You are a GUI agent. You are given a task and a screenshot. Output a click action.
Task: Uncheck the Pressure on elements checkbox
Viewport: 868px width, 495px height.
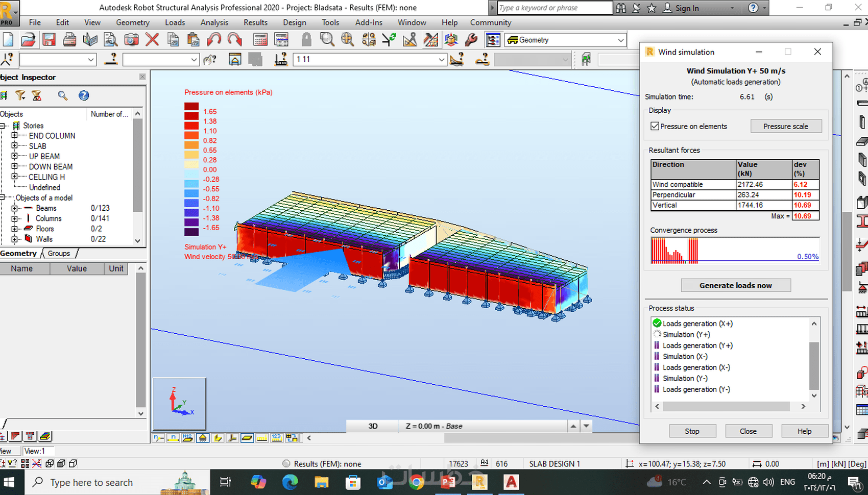(x=655, y=126)
